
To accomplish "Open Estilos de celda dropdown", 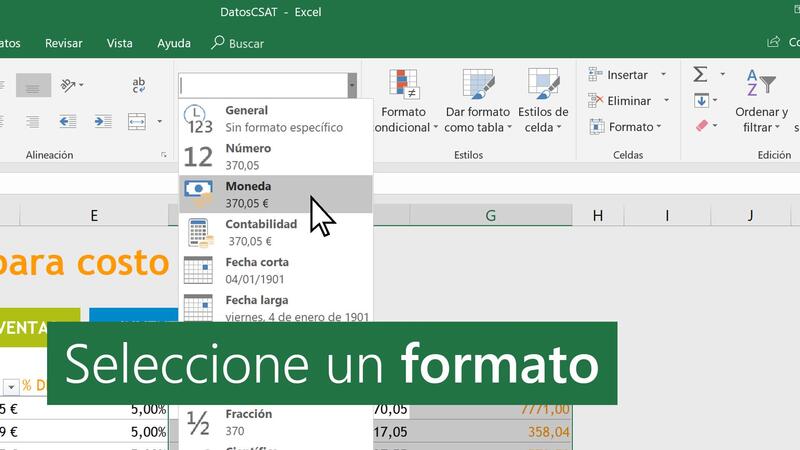I will point(543,102).
